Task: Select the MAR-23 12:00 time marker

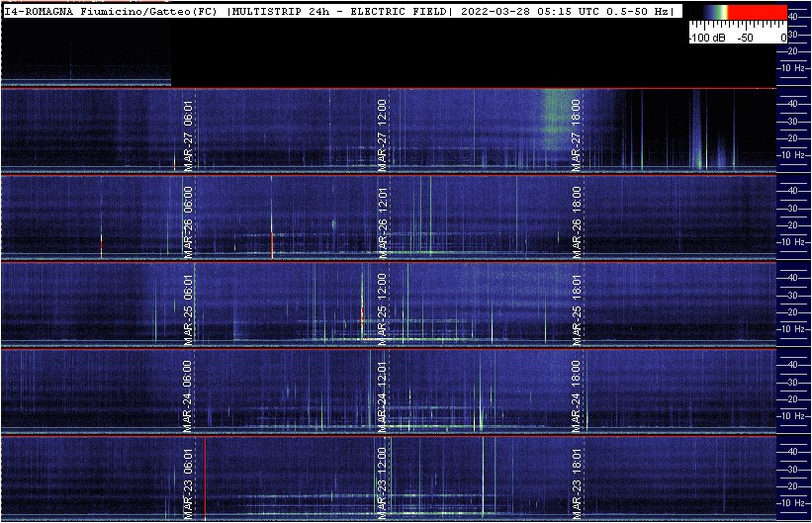Action: click(x=383, y=479)
